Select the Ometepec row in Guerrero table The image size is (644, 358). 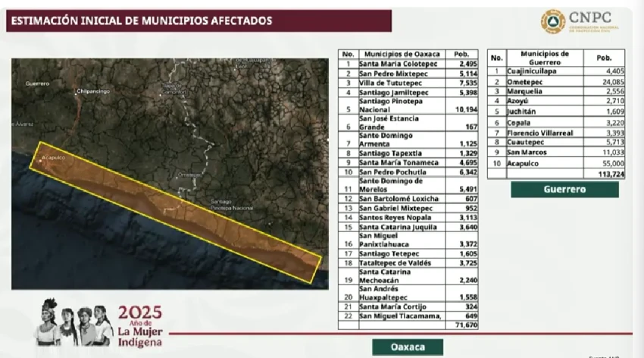point(556,80)
